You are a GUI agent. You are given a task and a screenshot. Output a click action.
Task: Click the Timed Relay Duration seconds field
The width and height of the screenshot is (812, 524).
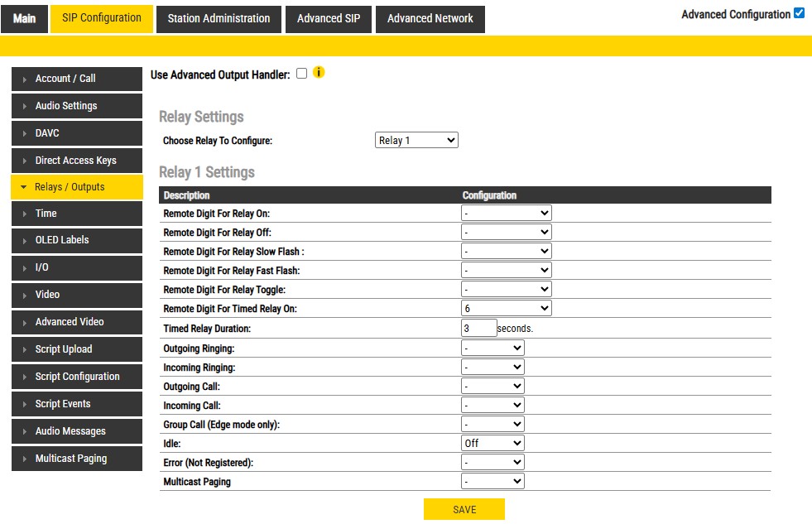(x=478, y=328)
